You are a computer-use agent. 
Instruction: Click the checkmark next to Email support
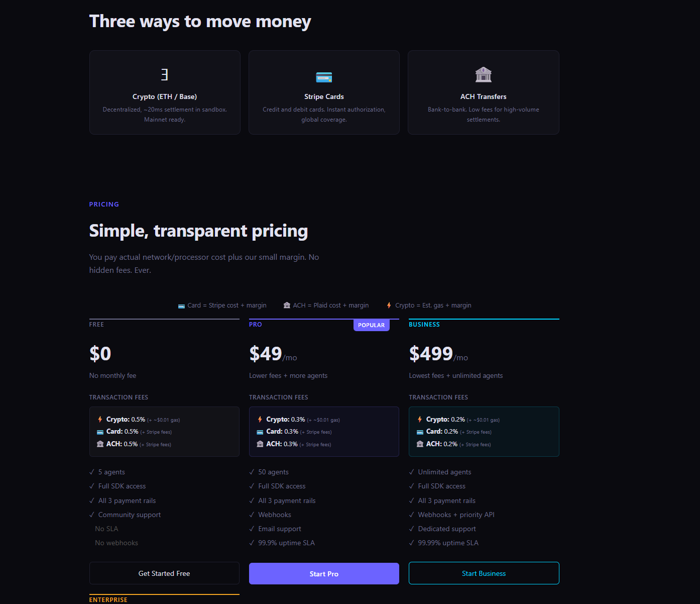pyautogui.click(x=252, y=529)
